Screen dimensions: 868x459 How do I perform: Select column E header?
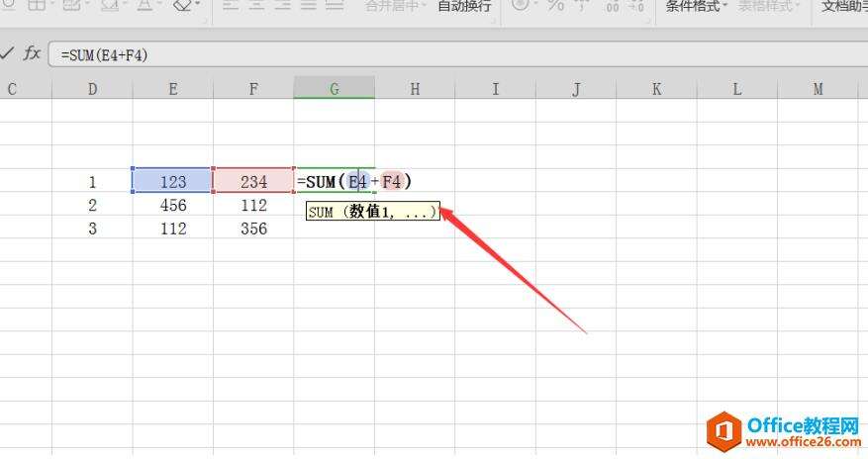coord(173,88)
